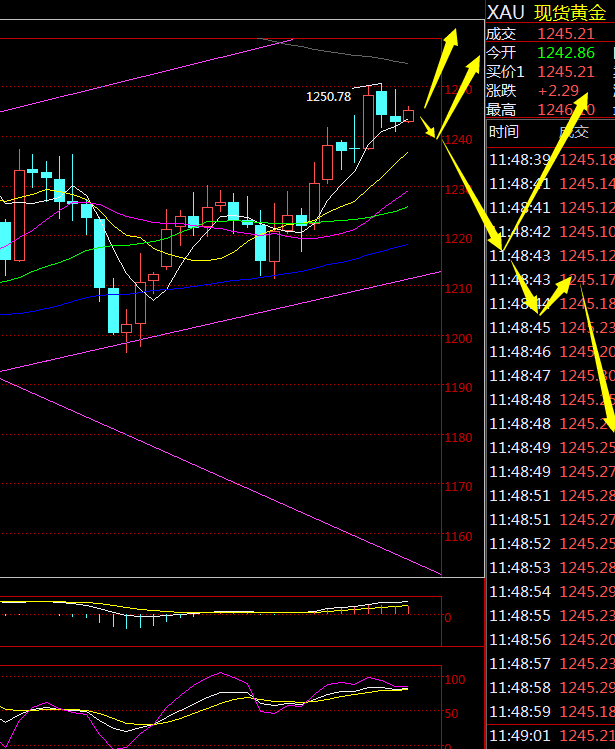
Task: Click the 1200 price axis label
Action: (x=458, y=338)
